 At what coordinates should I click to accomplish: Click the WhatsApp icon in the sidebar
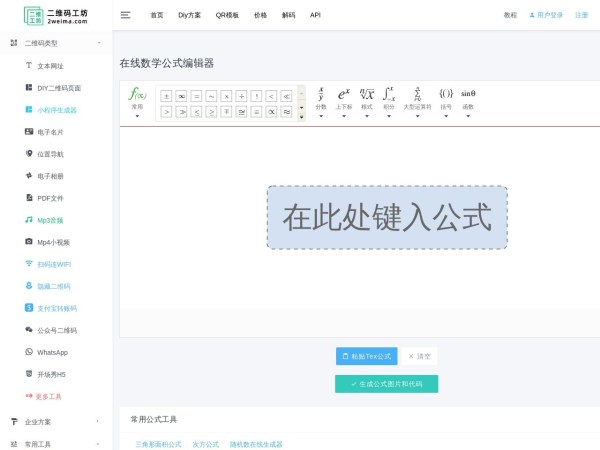click(29, 352)
